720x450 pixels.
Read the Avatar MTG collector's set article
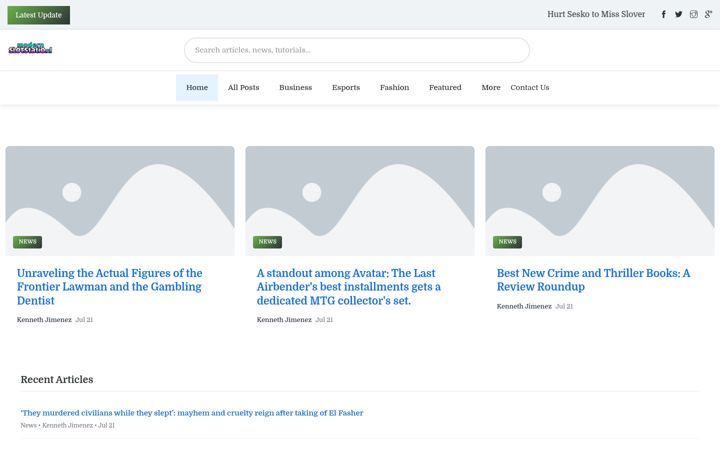349,287
